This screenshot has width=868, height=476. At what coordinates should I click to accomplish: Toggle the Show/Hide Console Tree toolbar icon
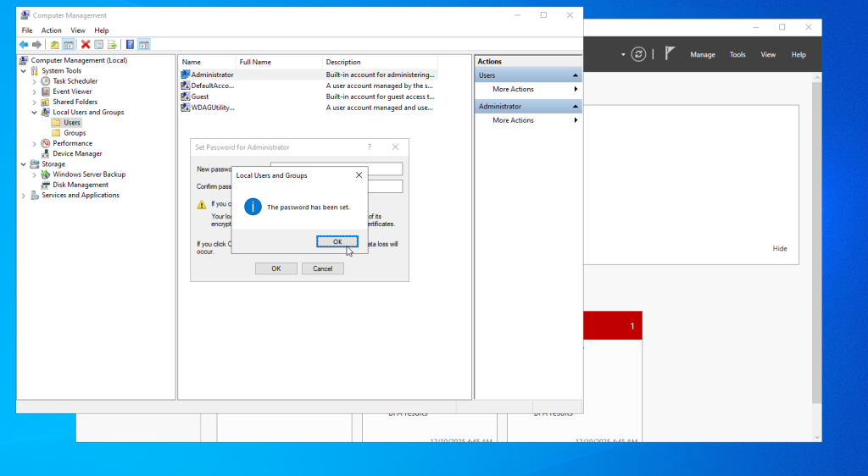68,45
